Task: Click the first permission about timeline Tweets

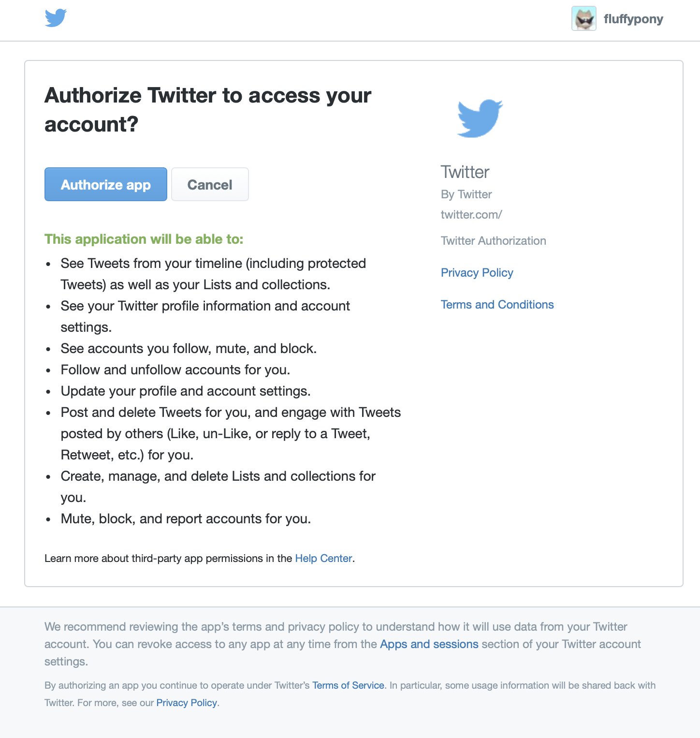Action: [213, 274]
